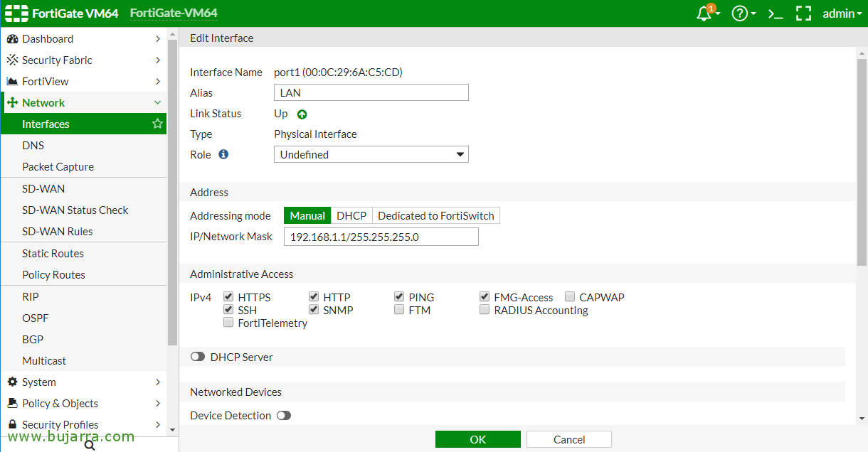Click the System gear icon
868x452 pixels.
(x=12, y=382)
